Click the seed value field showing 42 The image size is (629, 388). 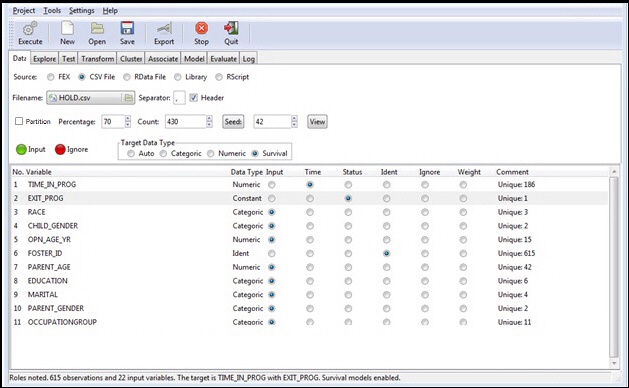[272, 122]
